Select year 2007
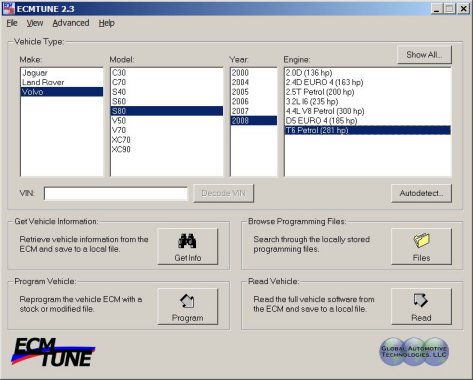The width and height of the screenshot is (473, 380). point(254,111)
